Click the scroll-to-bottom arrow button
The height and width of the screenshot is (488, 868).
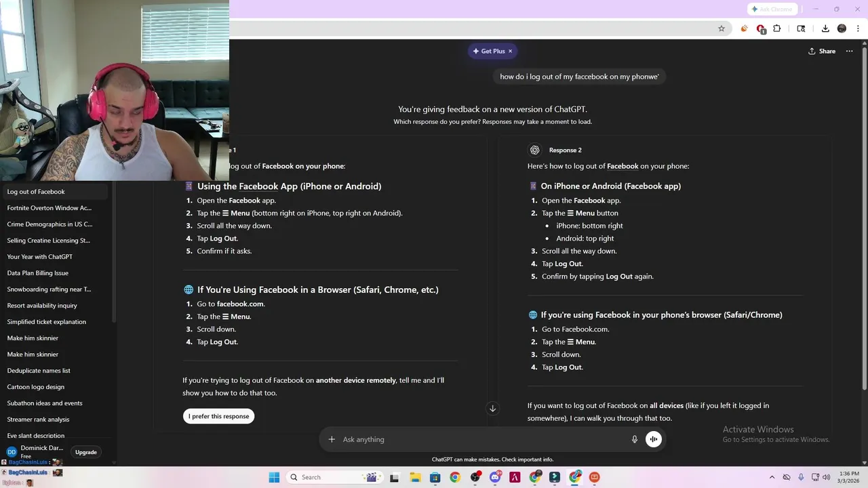[493, 408]
